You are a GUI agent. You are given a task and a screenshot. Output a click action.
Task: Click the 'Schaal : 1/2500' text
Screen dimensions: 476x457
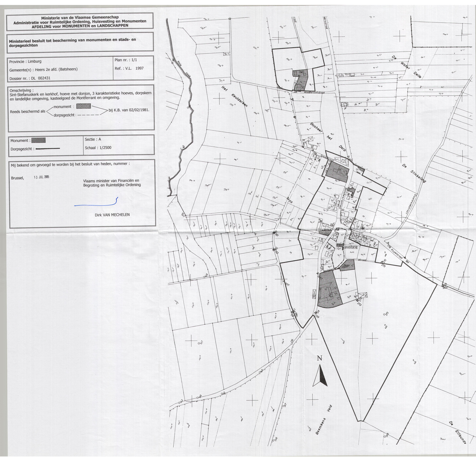[x=98, y=148]
